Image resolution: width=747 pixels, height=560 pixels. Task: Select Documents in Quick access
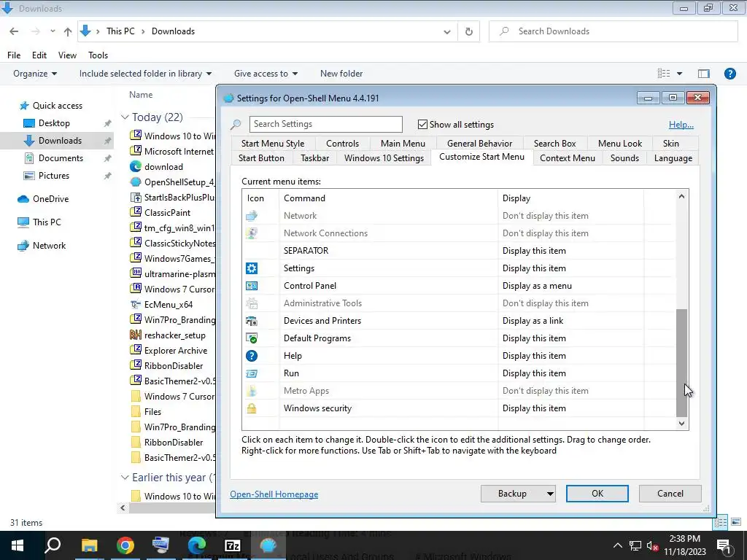click(61, 158)
